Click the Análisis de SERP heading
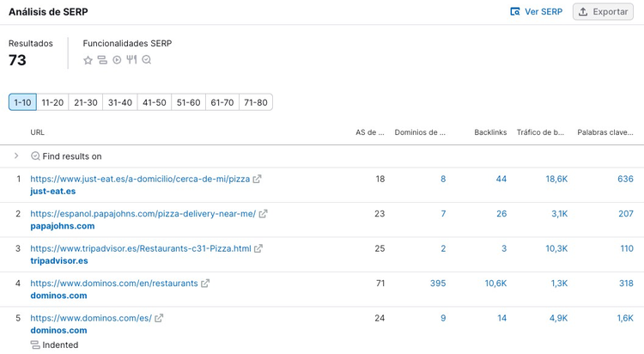This screenshot has height=354, width=644. pyautogui.click(x=48, y=12)
